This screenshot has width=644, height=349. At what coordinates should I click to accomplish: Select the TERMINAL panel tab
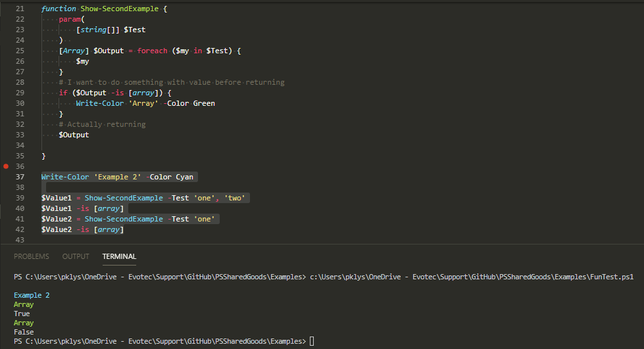coord(119,256)
